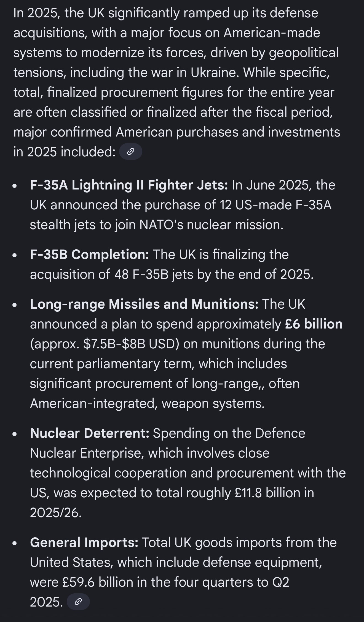Click the words 'NATO's nuclear mission'

211,225
